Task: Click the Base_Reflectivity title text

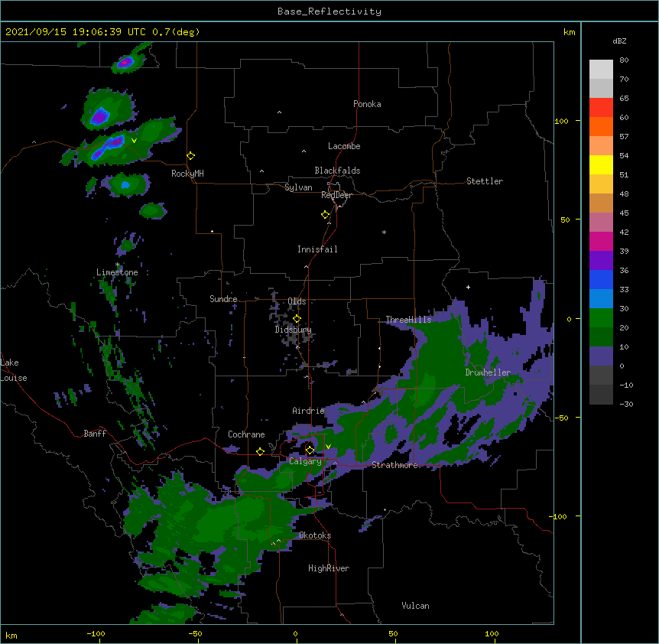Action: pyautogui.click(x=329, y=11)
